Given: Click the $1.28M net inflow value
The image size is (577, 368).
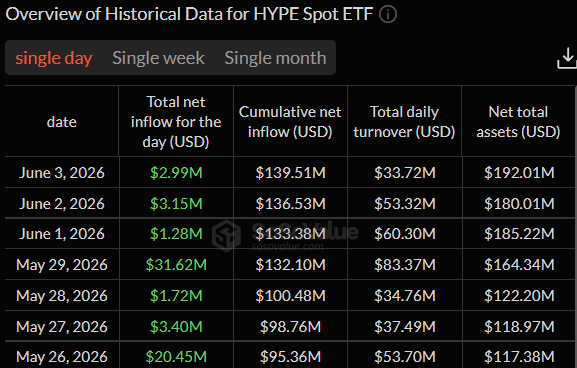Looking at the screenshot, I should [x=176, y=234].
